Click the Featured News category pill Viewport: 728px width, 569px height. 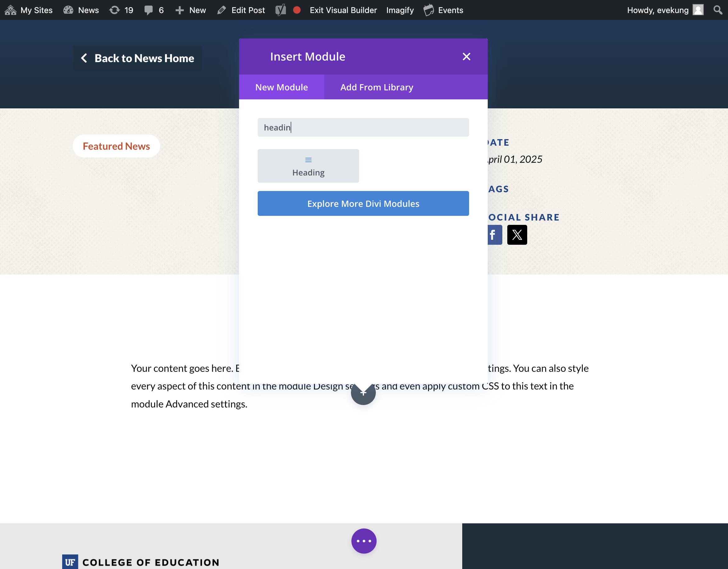[116, 146]
